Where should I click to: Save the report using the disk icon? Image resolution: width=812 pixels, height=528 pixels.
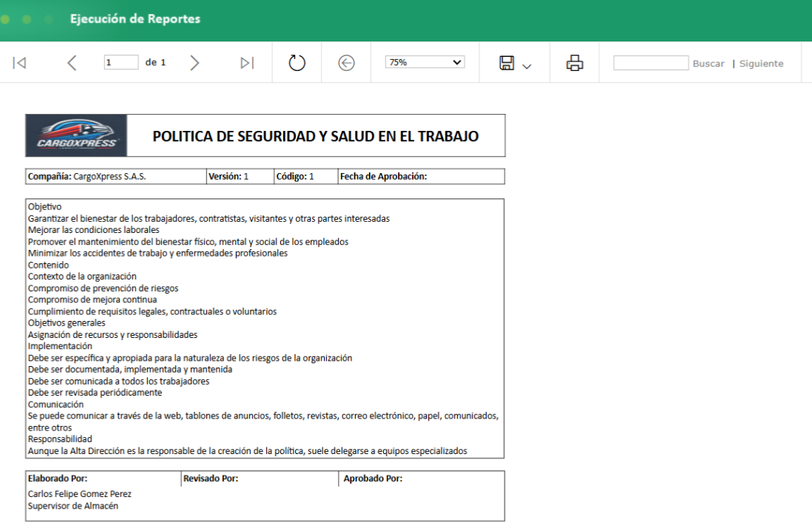(x=505, y=64)
